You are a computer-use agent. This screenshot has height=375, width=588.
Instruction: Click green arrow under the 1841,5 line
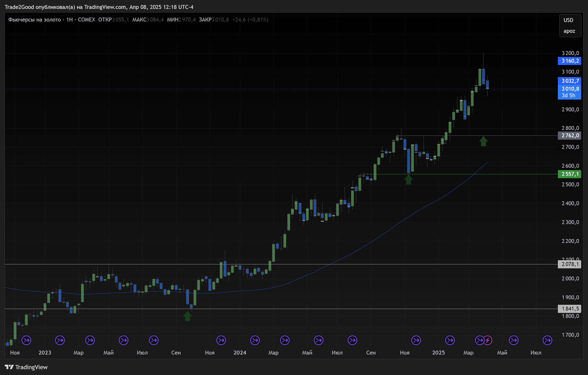187,316
